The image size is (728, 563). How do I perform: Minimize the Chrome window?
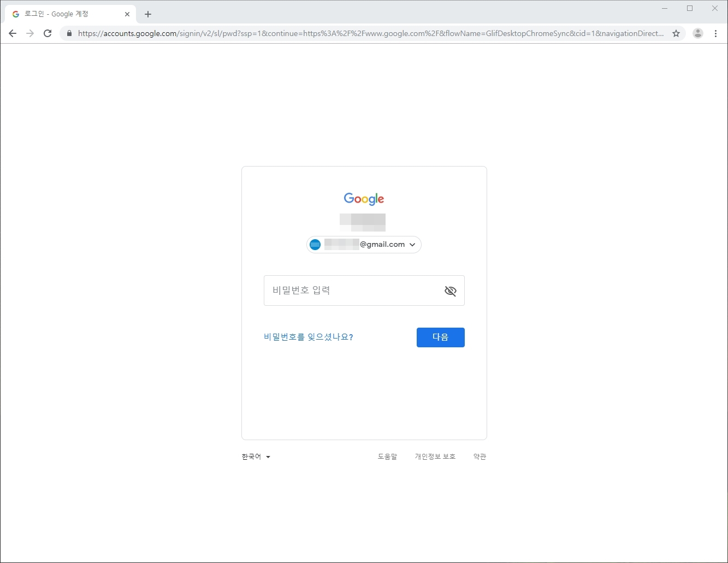[x=665, y=8]
